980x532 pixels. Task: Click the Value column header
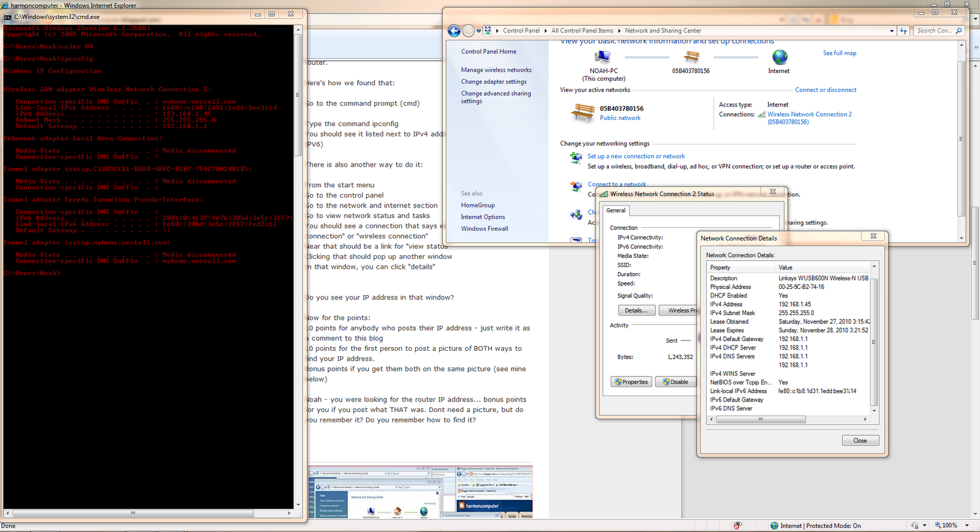click(823, 268)
